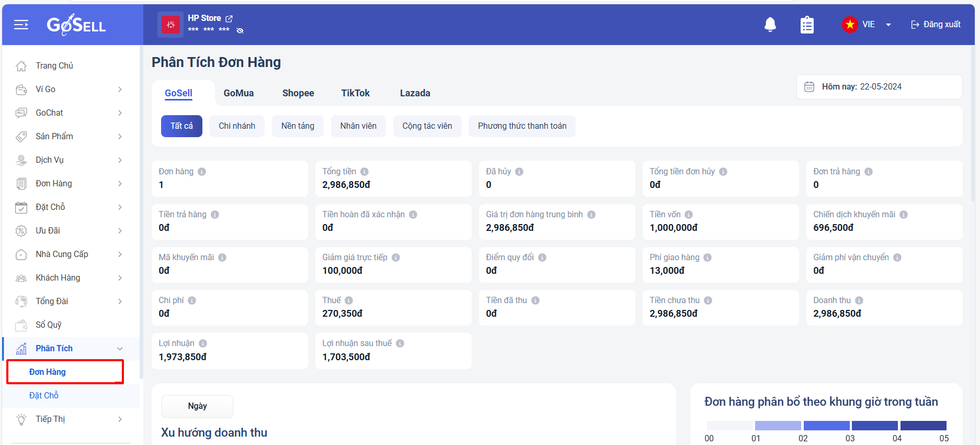Image resolution: width=980 pixels, height=445 pixels.
Task: Expand Đơn Hàng menu chevron
Action: click(x=120, y=184)
